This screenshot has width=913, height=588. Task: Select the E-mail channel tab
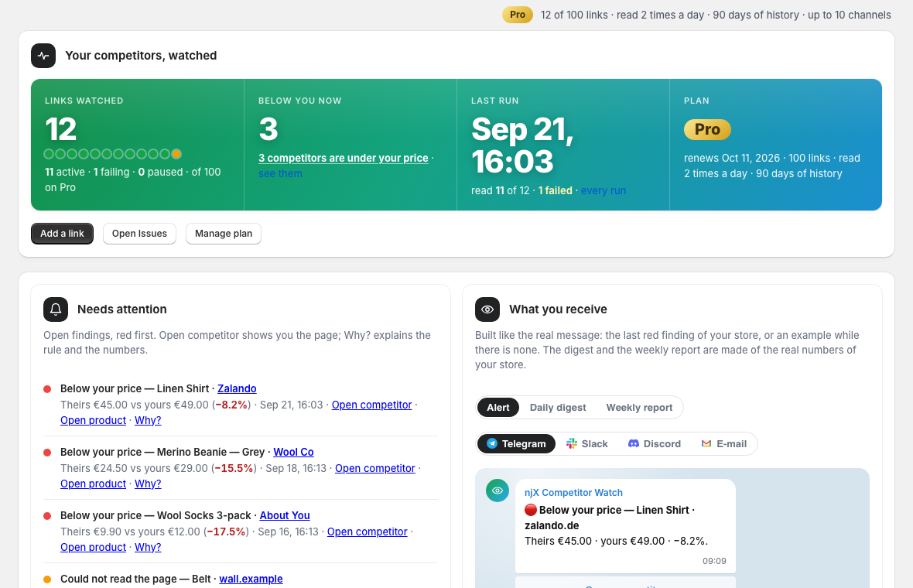[x=723, y=443]
